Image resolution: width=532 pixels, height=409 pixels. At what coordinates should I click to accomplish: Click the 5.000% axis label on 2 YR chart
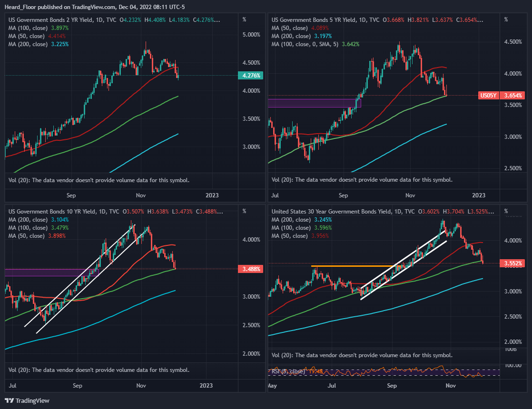[x=251, y=35]
